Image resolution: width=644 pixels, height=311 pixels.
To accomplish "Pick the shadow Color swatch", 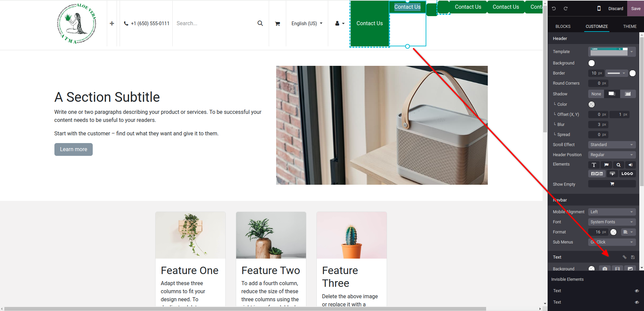I will pos(592,104).
